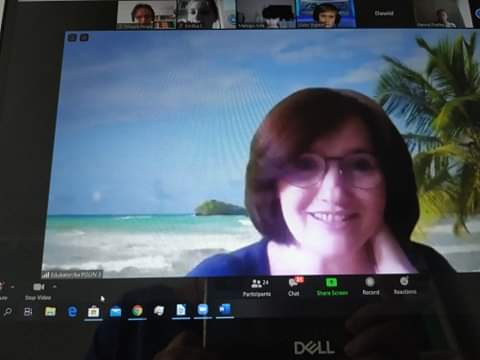Click the encryption shield icon top-left of video

point(72,38)
